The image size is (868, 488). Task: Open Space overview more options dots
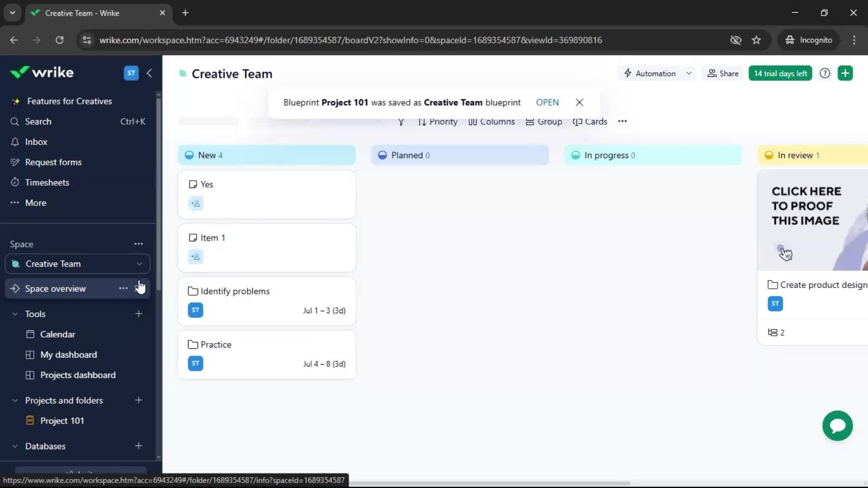123,289
